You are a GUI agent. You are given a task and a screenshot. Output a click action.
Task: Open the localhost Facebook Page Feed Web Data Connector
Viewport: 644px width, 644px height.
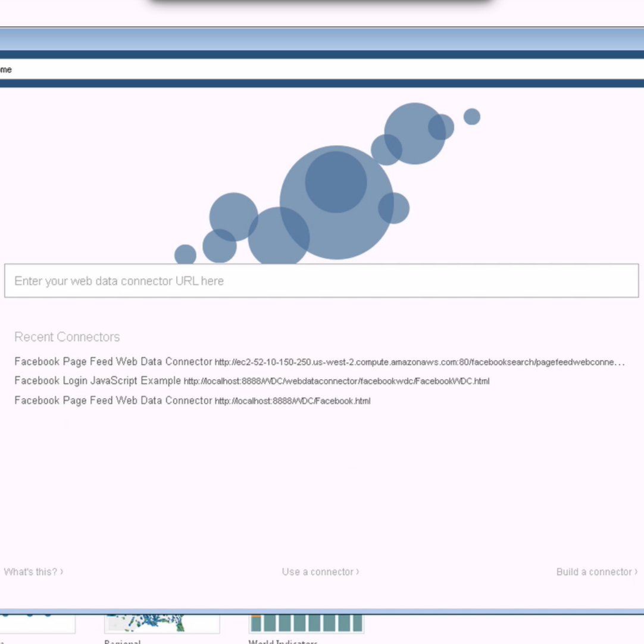[x=113, y=401]
